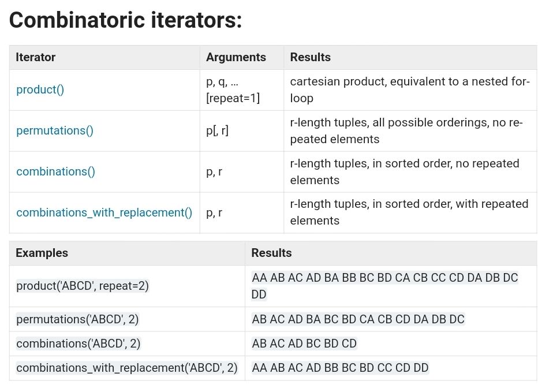Click the permutations result 'AB AC AD BA BC'
This screenshot has height=392, width=538.
[358, 319]
